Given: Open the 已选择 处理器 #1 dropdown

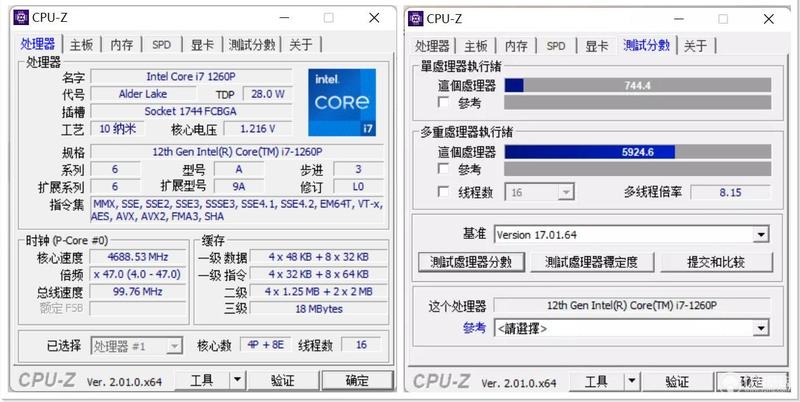Looking at the screenshot, I should point(136,346).
